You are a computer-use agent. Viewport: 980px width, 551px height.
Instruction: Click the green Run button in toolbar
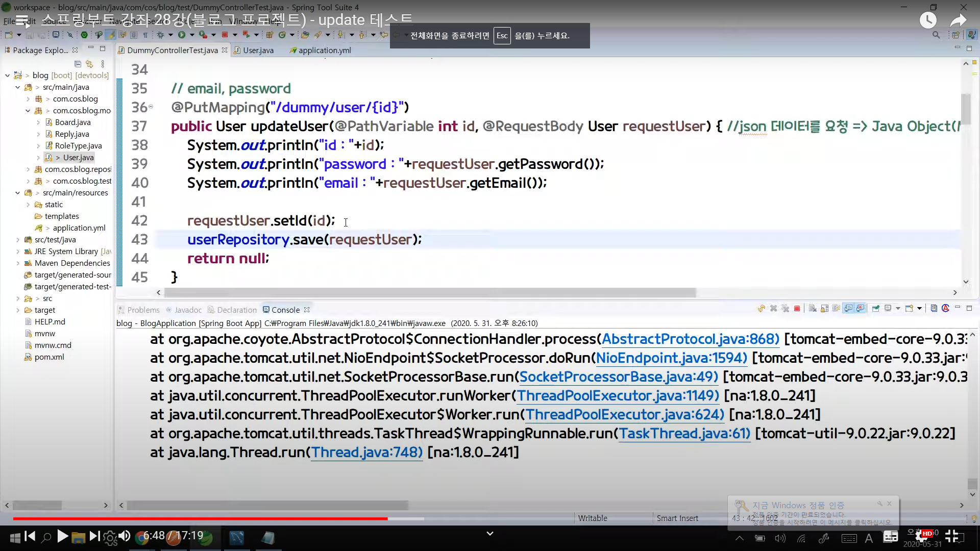pos(182,35)
